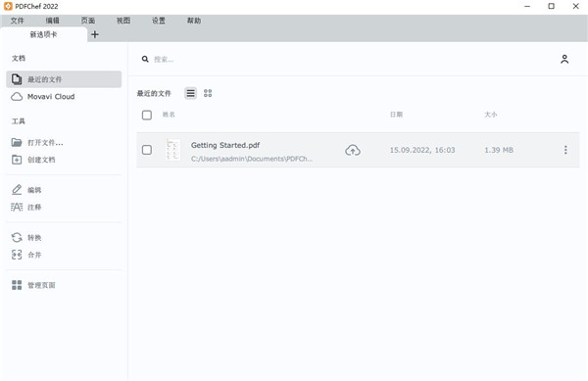Choose 合并 tool label in sidebar
588x381 pixels.
(34, 255)
